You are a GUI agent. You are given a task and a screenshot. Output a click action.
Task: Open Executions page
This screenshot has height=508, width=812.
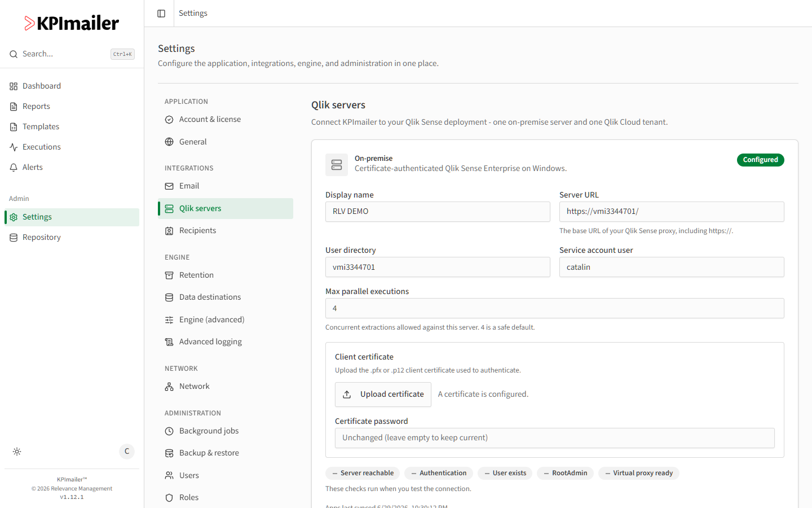[72, 147]
